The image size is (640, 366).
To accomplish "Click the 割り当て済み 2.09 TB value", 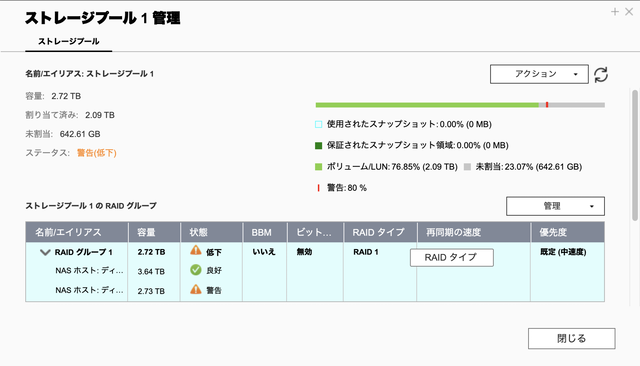I will click(x=100, y=115).
